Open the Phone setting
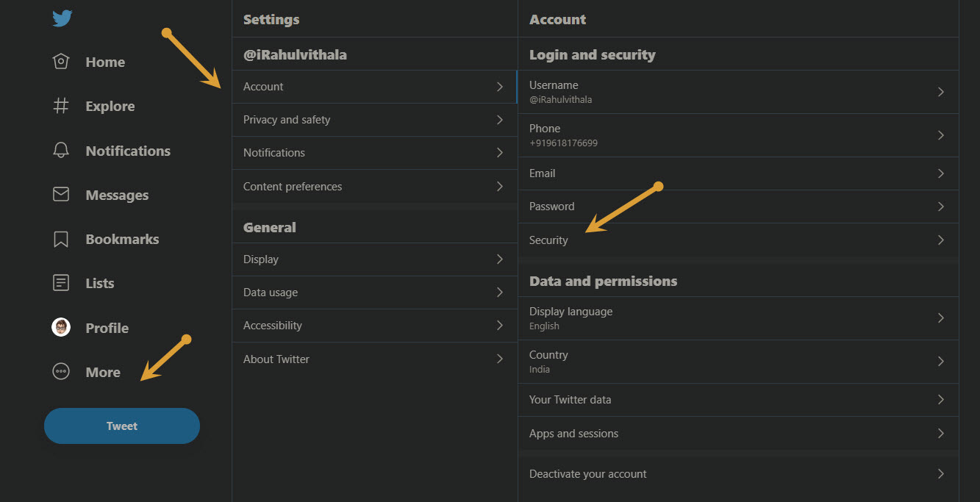Screen dimensions: 980x502 click(738, 135)
